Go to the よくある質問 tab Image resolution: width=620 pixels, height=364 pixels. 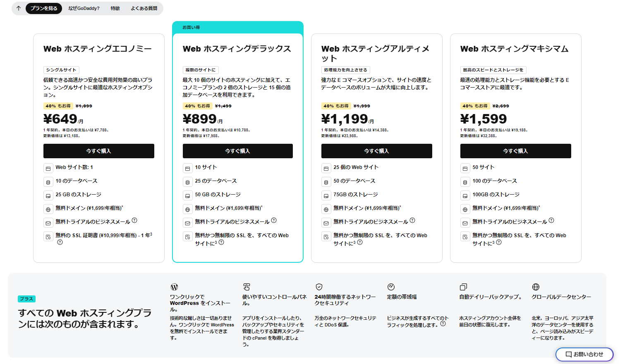pyautogui.click(x=144, y=8)
